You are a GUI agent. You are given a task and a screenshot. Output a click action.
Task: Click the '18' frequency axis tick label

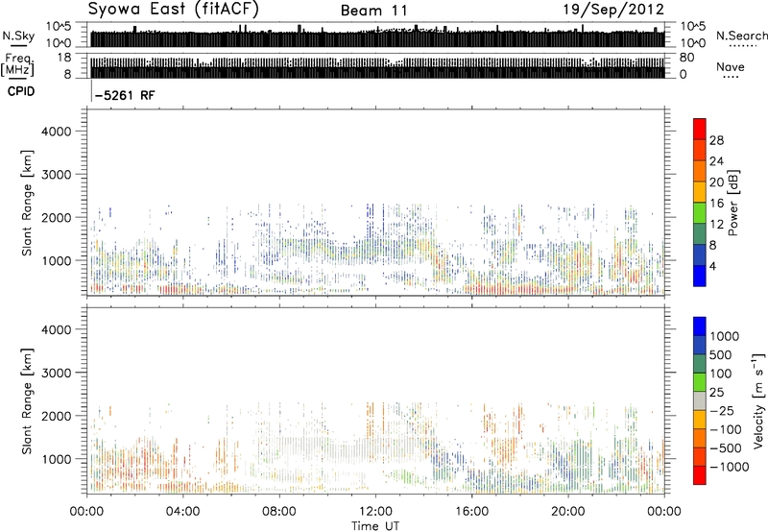point(64,58)
